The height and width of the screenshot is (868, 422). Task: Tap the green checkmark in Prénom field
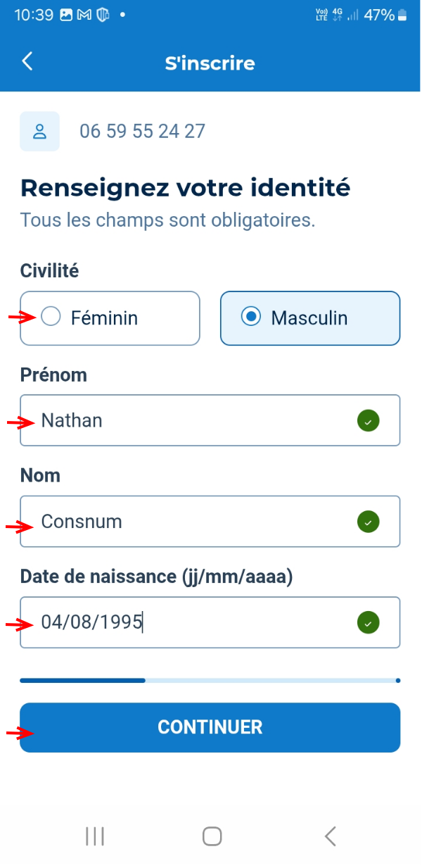368,421
